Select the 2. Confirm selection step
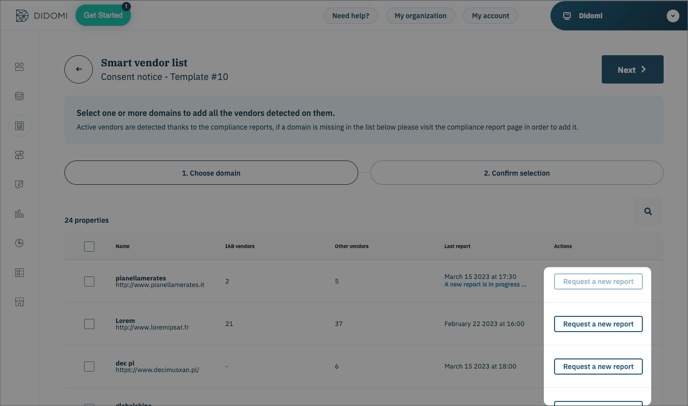688x406 pixels. [516, 173]
